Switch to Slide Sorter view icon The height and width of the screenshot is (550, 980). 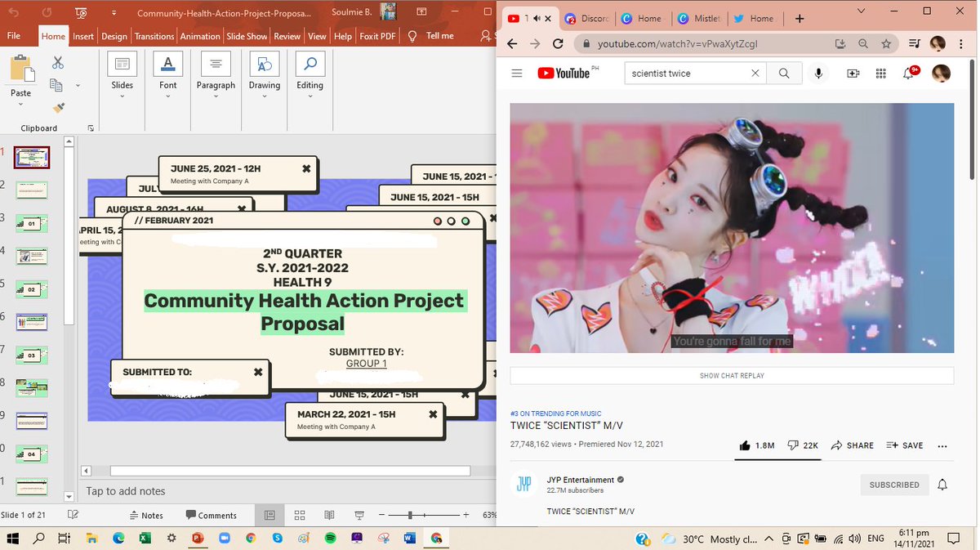(x=300, y=515)
